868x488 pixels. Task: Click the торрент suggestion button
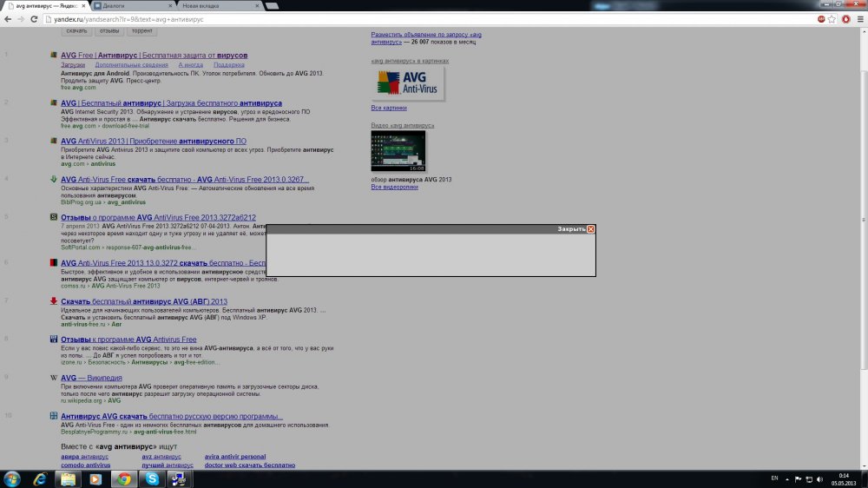[141, 31]
